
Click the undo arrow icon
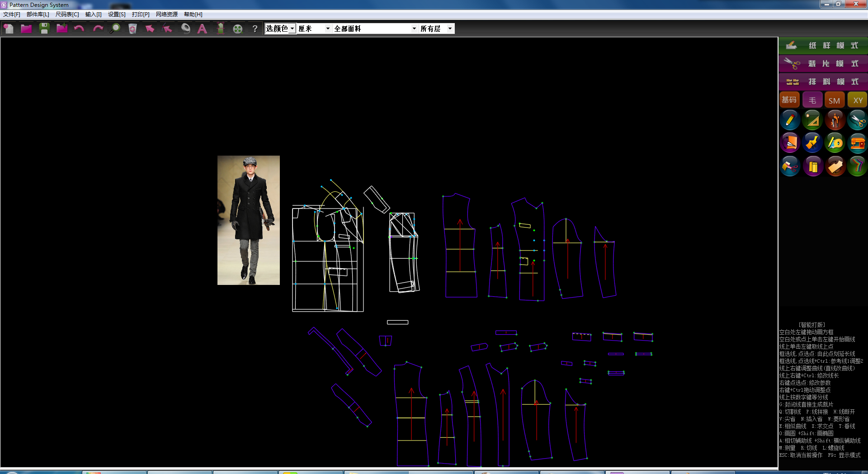click(79, 28)
